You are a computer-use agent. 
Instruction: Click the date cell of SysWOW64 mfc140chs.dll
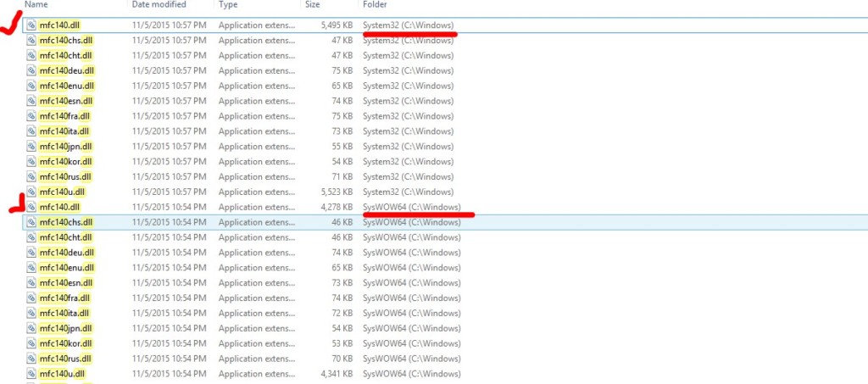pos(170,222)
